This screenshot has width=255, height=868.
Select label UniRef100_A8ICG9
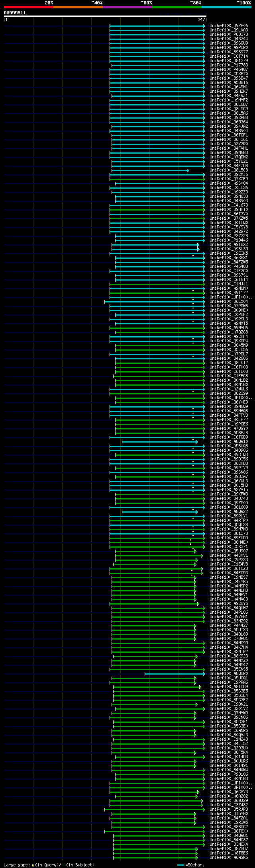[x=229, y=687]
